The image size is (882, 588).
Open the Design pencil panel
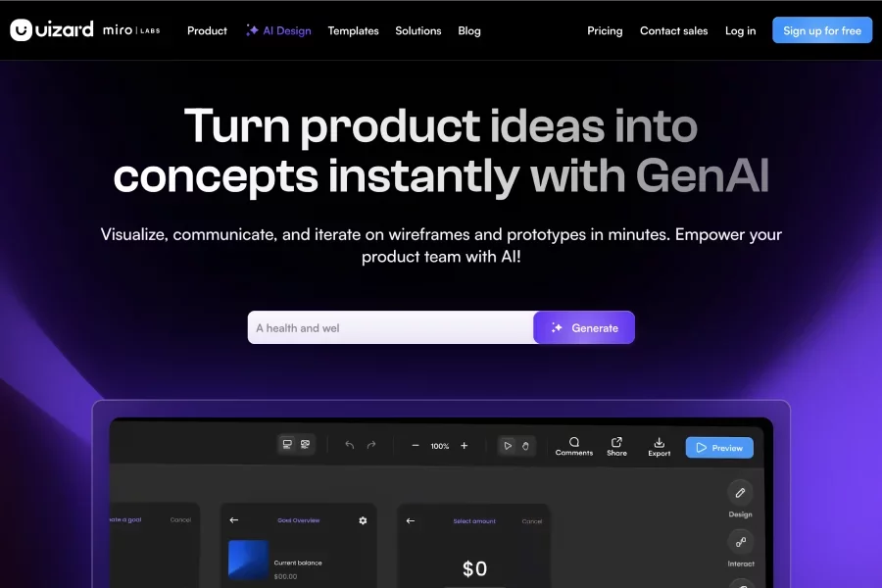(740, 493)
